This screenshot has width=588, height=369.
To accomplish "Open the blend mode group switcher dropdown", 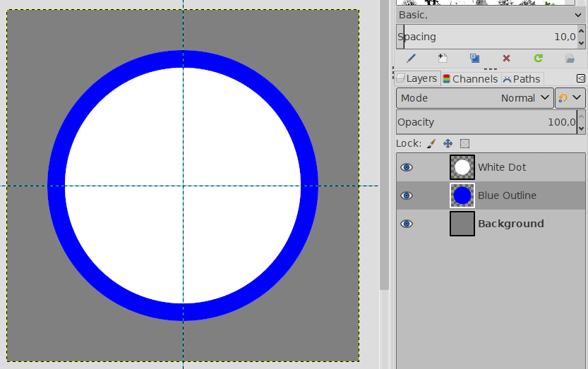I will point(570,98).
